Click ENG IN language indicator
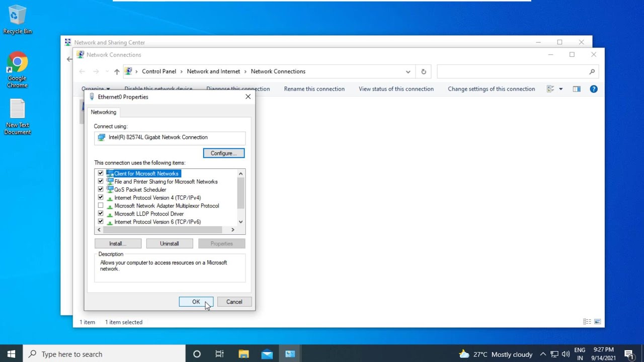The height and width of the screenshot is (362, 644). coord(580,354)
